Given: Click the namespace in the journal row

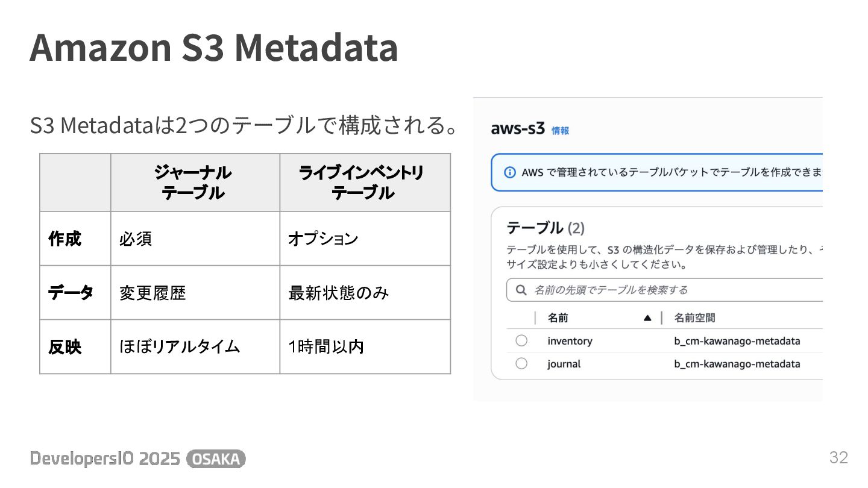Looking at the screenshot, I should coord(737,364).
